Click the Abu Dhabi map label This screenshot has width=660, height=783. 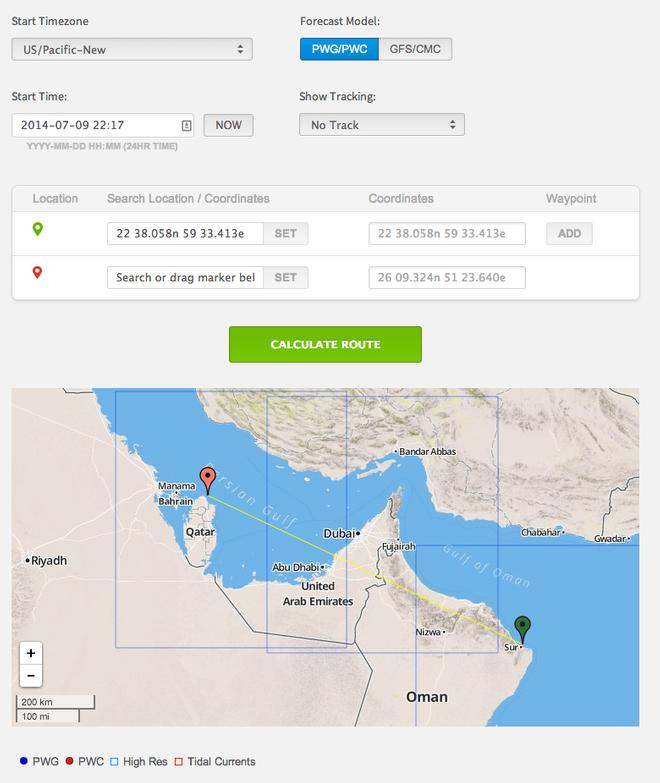pos(296,567)
